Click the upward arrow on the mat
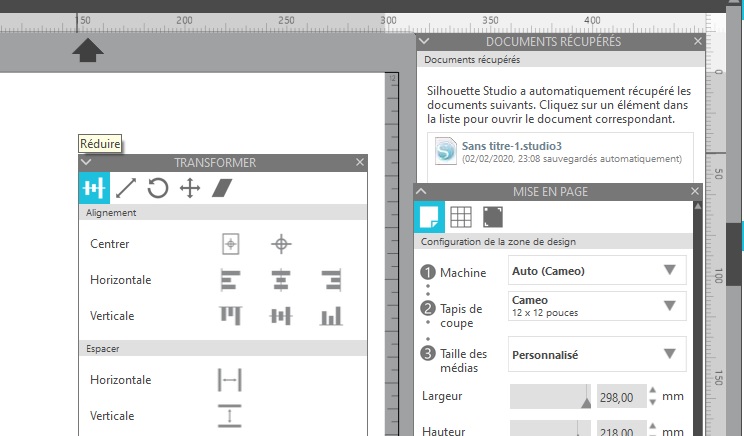The height and width of the screenshot is (436, 744). (x=88, y=50)
